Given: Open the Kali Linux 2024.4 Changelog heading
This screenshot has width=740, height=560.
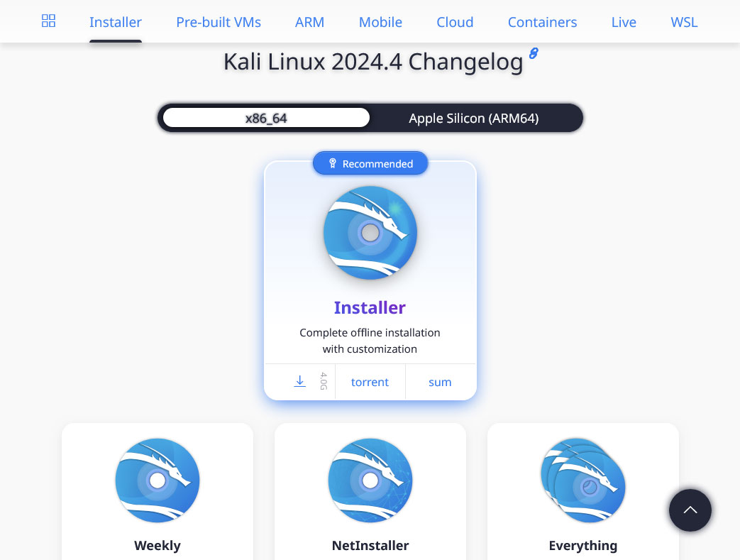Looking at the screenshot, I should (x=373, y=61).
